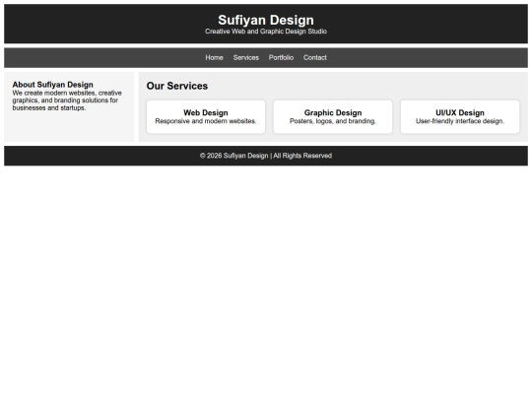532x399 pixels.
Task: Click the Our Services heading
Action: [177, 86]
